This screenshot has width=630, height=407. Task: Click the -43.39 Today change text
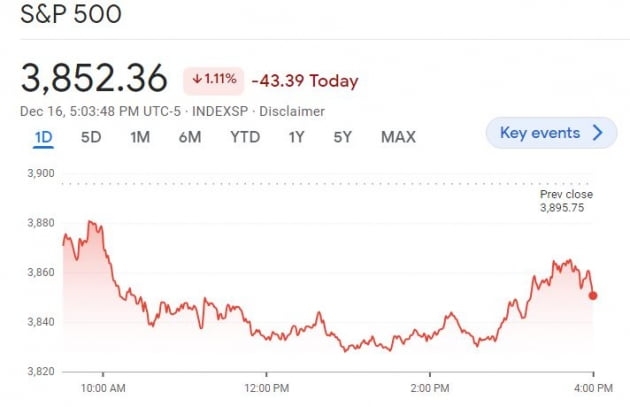click(x=304, y=81)
